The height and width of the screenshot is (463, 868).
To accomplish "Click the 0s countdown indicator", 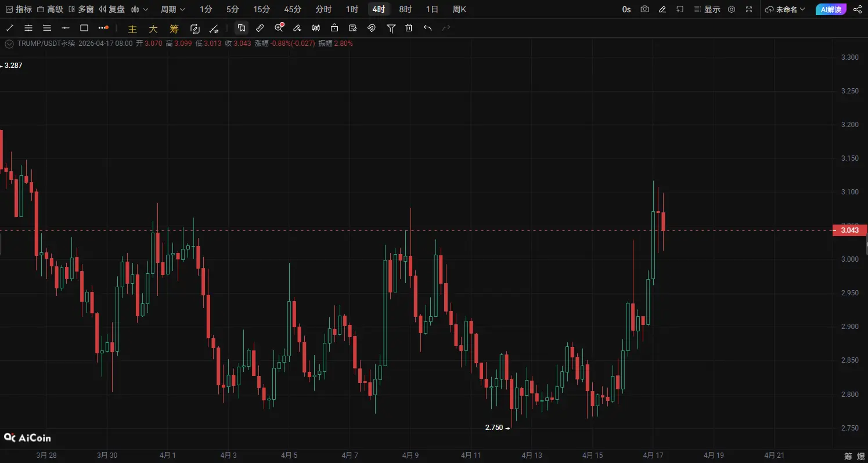I will (626, 9).
